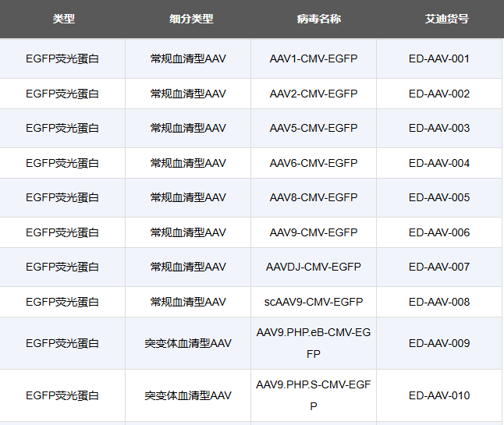Select the AAV6-CMV-EGFP cell
504x425 pixels.
click(314, 163)
